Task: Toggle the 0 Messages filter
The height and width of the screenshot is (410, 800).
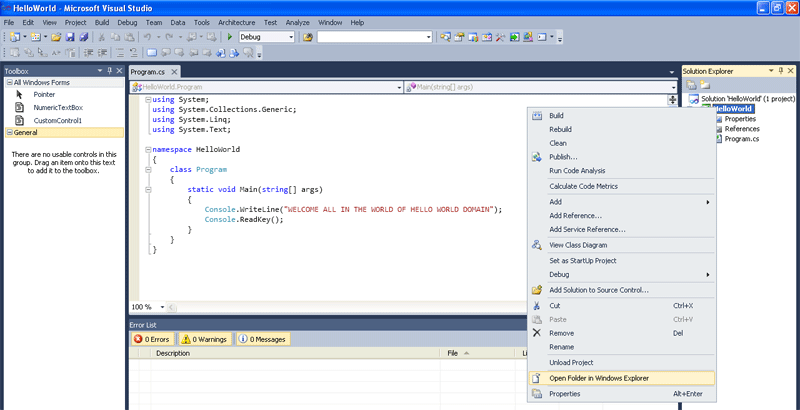Action: click(x=263, y=339)
